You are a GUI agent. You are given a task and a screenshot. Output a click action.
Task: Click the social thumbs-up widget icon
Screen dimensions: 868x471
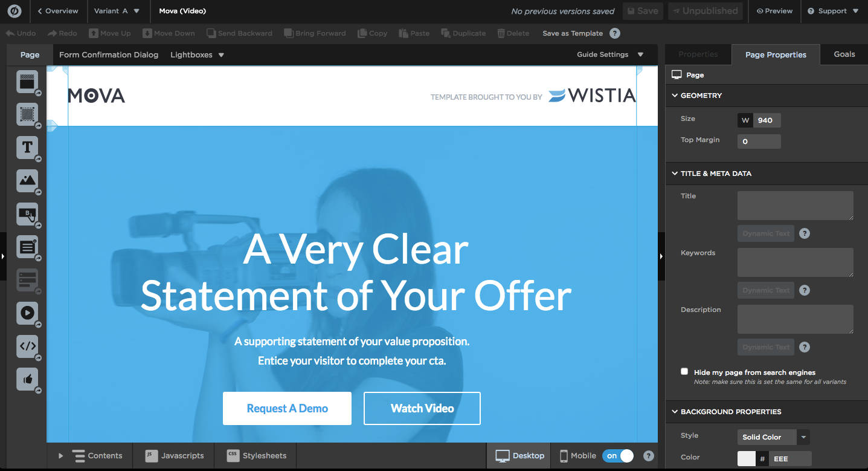pos(27,379)
